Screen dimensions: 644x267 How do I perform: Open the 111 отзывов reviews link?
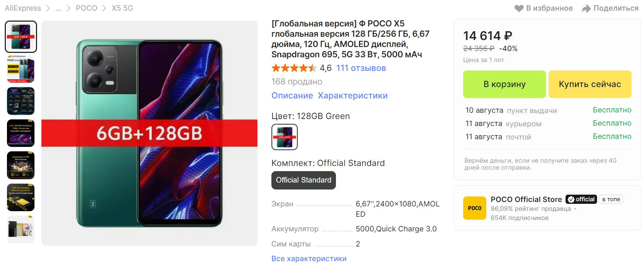361,68
